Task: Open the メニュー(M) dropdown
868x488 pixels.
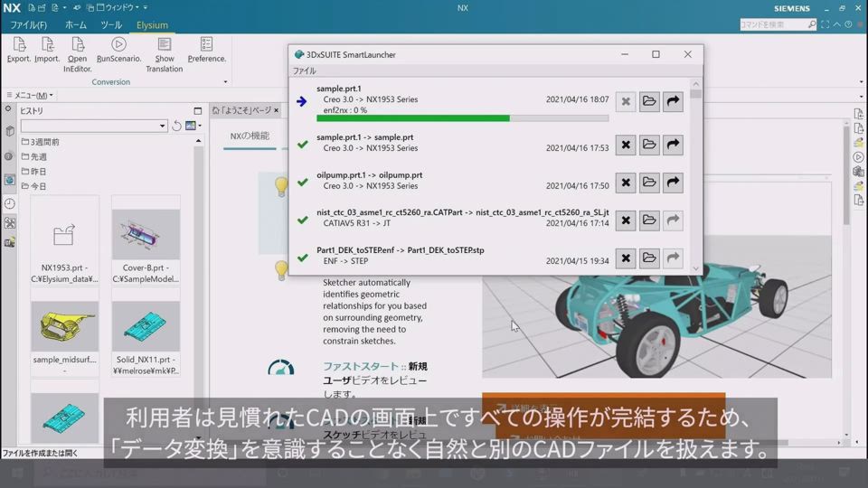Action: coord(31,95)
